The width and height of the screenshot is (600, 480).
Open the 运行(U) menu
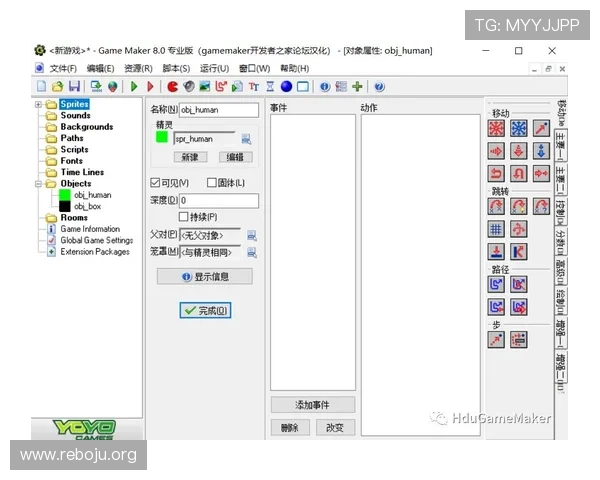pyautogui.click(x=214, y=69)
